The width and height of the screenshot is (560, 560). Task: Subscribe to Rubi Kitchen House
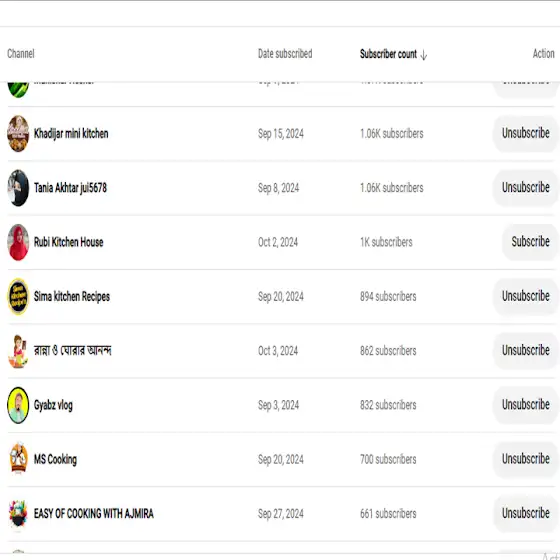point(530,242)
